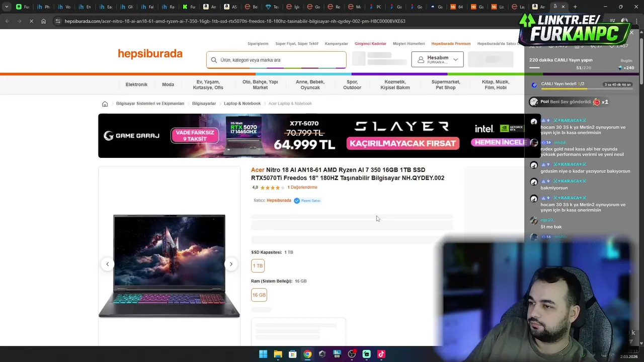Switch to the AS browser tab

[230, 7]
